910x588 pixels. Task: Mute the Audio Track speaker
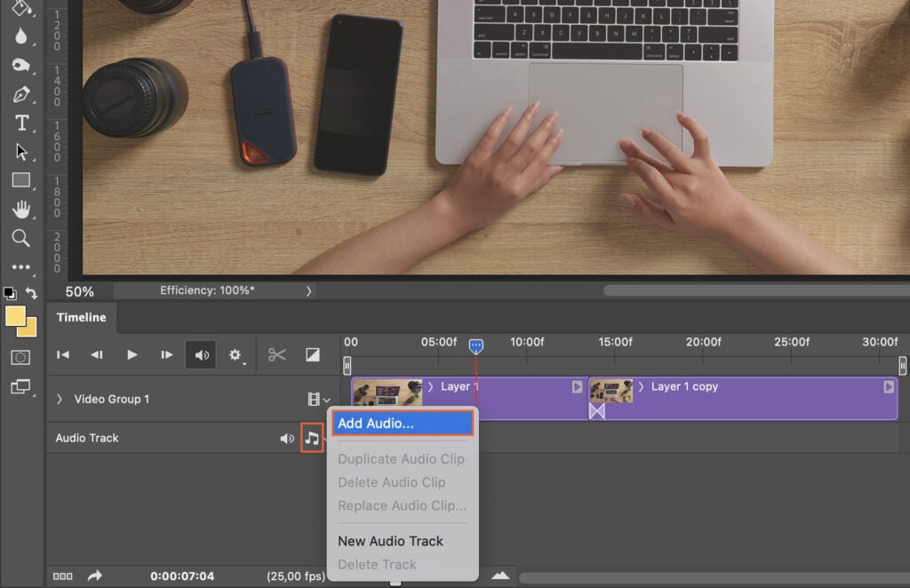[286, 437]
